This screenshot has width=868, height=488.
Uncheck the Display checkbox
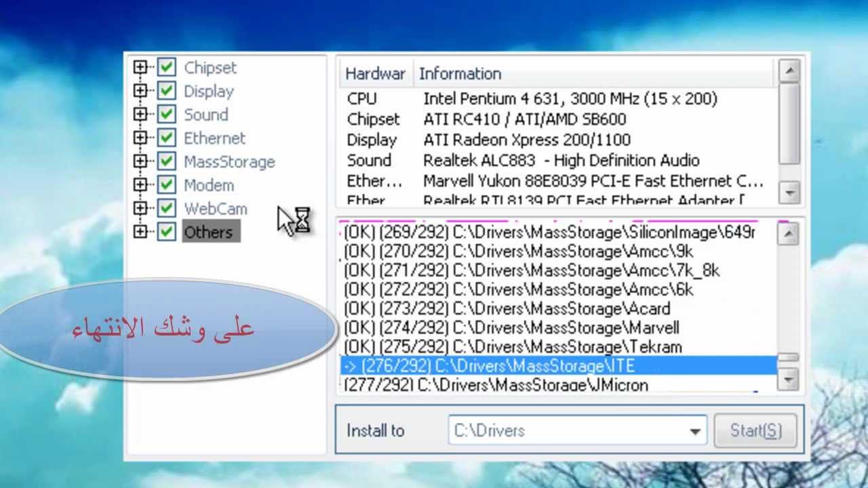point(166,91)
